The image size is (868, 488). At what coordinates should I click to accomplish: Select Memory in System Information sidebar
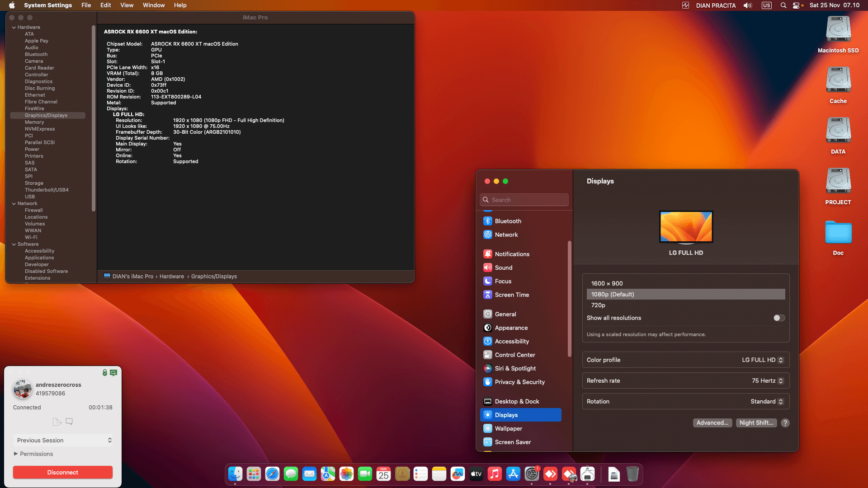coord(34,122)
